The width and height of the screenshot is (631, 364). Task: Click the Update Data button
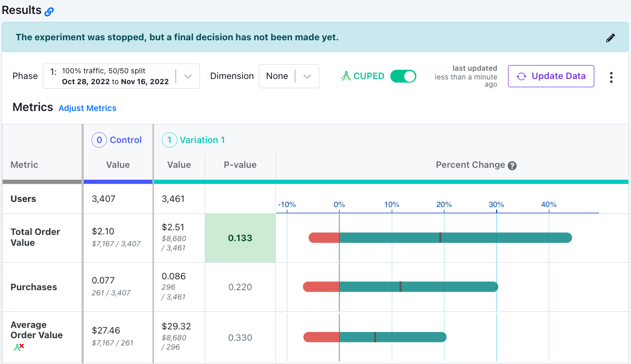(x=551, y=76)
